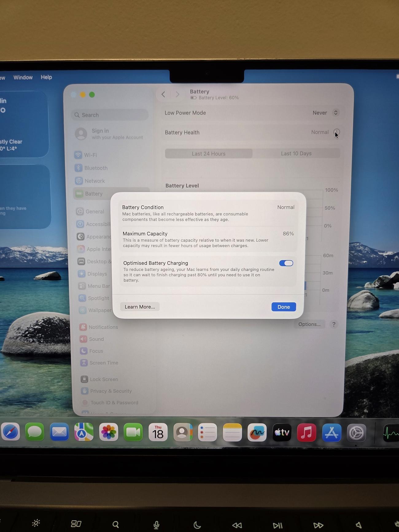Go back with the left chevron
Image resolution: width=399 pixels, height=532 pixels.
pos(163,95)
